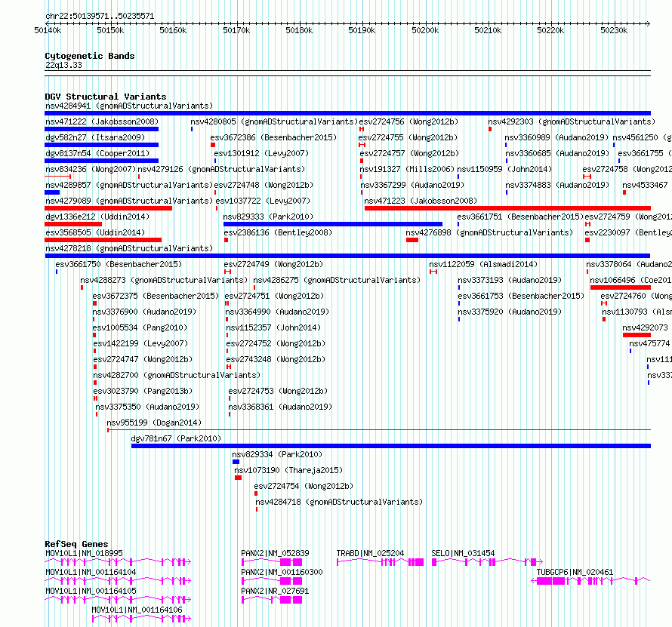This screenshot has height=627, width=672.
Task: Open gene TUBGCP6|NM_020461 label
Action: tap(575, 572)
